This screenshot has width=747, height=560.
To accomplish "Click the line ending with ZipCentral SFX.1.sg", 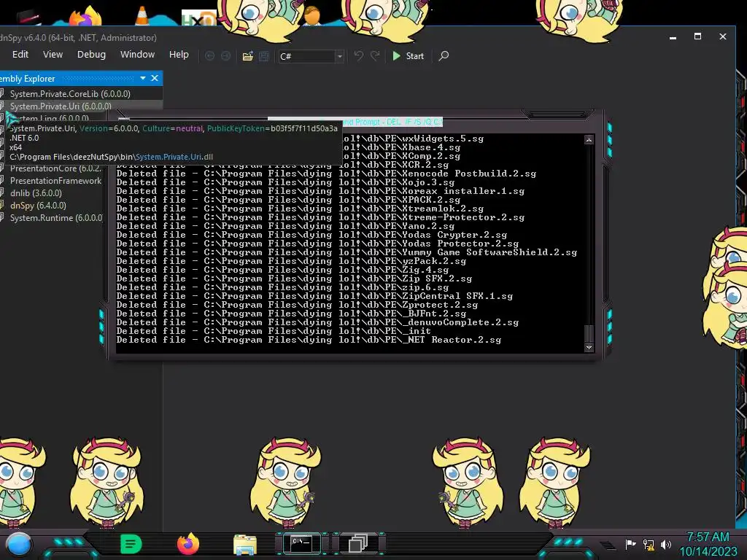I will point(314,296).
